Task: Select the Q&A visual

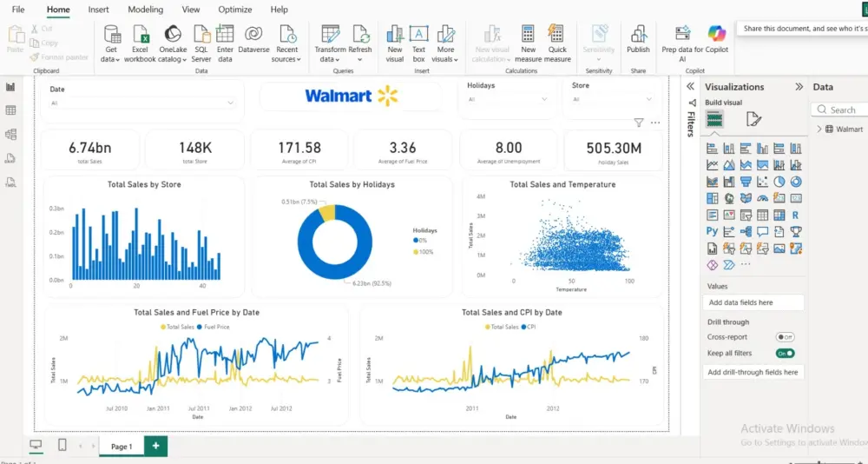Action: point(762,231)
